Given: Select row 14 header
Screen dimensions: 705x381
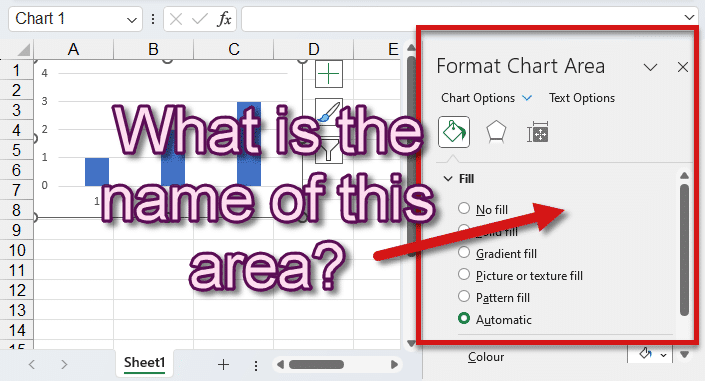Looking at the screenshot, I should [x=17, y=330].
